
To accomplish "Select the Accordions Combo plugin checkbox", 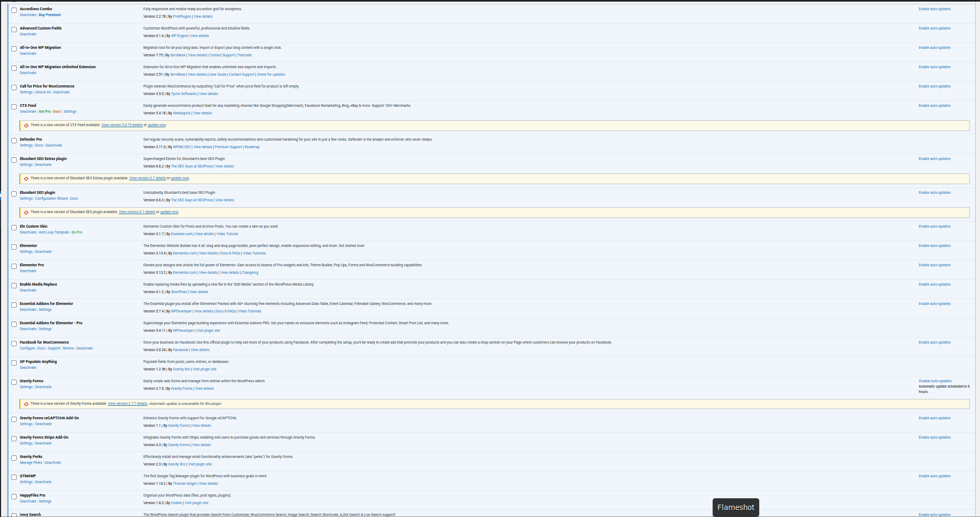I will pos(14,10).
